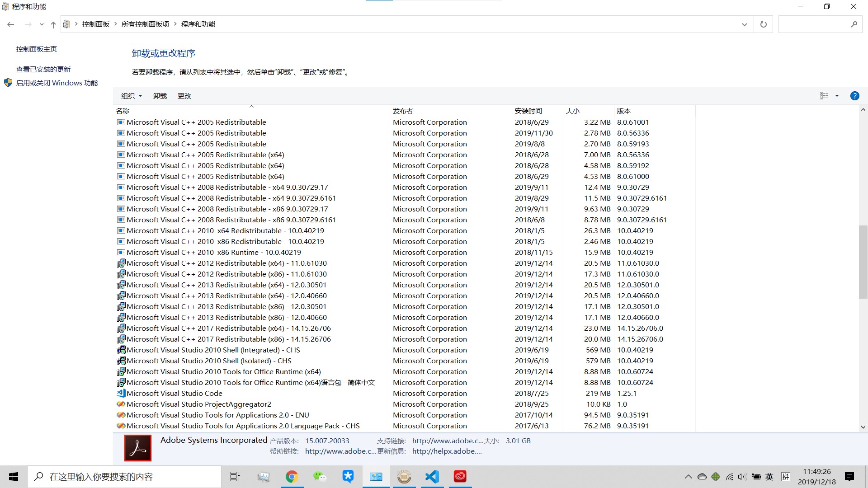
Task: Open Visual Studio Code from taskbar
Action: [432, 477]
